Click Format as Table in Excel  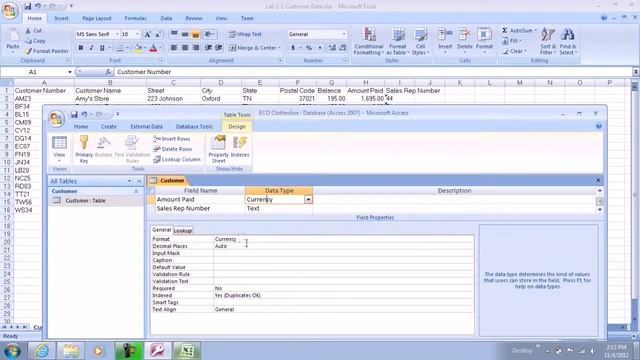tap(398, 41)
